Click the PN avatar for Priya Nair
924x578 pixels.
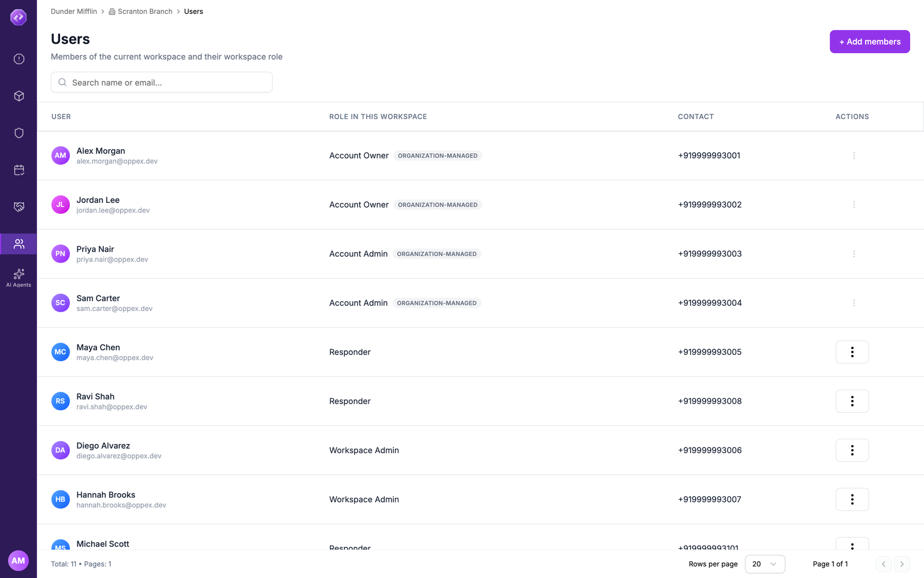click(61, 254)
